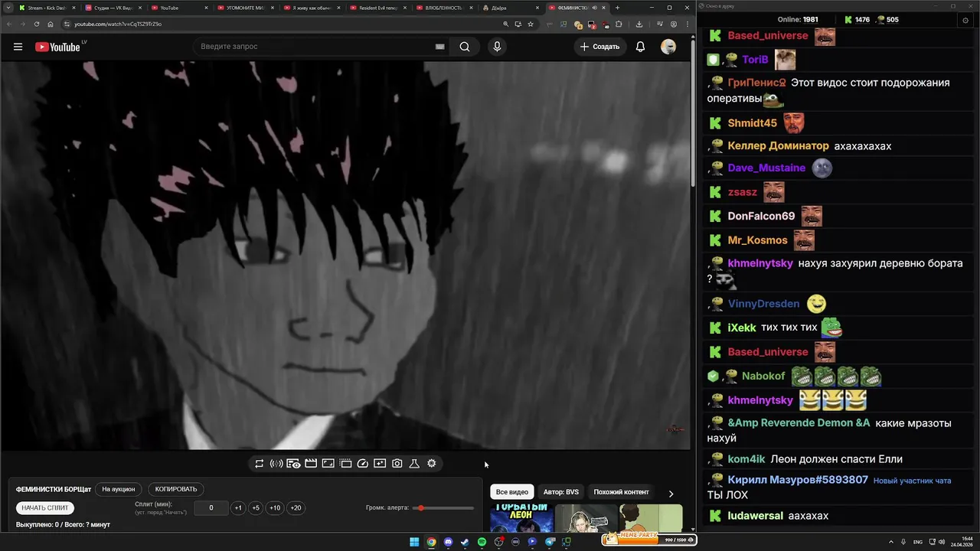The height and width of the screenshot is (551, 980).
Task: Click the 'Online: 1981' counter
Action: click(798, 20)
